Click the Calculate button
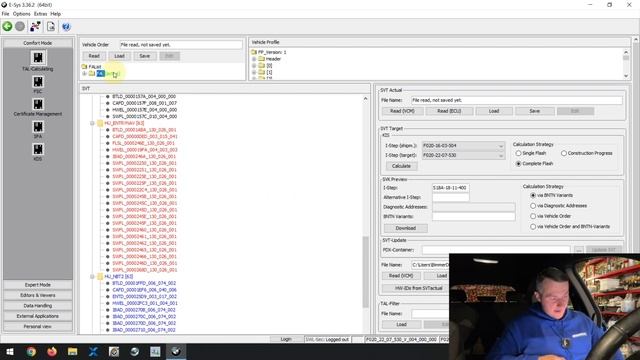 (401, 166)
